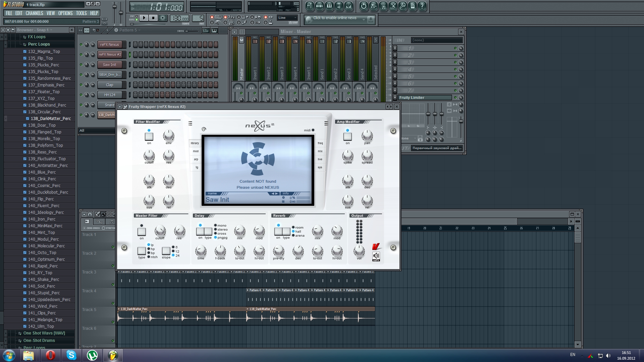This screenshot has height=362, width=644.
Task: Open the mixer window icon
Action: [348, 6]
